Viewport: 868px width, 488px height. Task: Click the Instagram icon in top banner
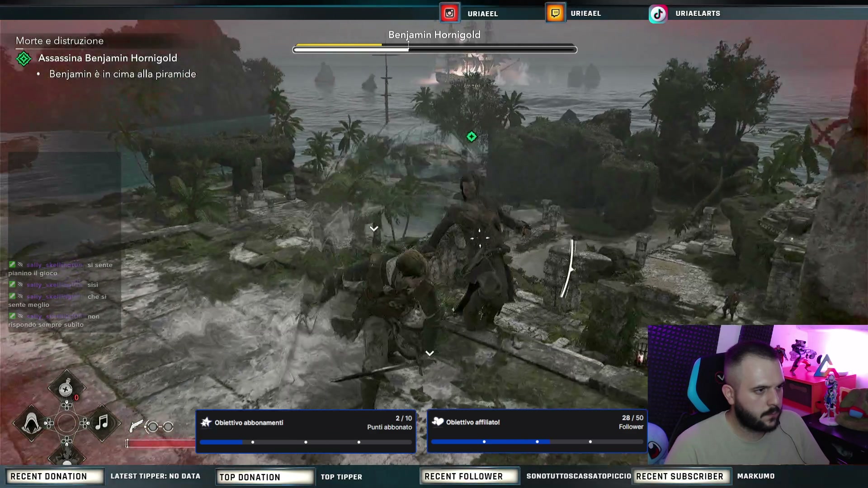[449, 13]
